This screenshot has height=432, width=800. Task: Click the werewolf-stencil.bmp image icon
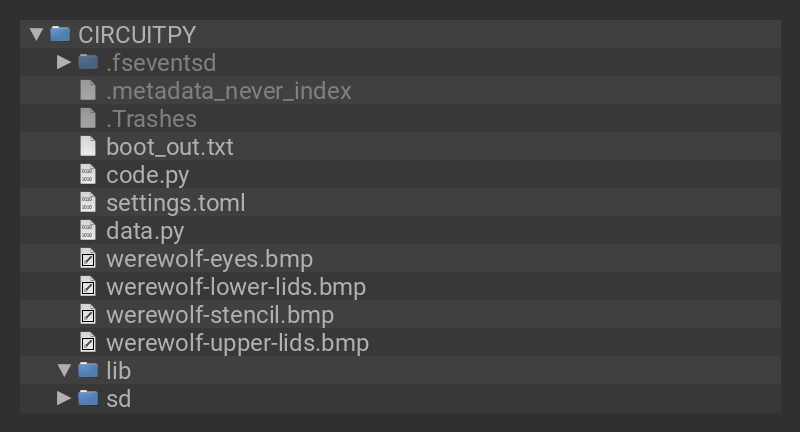pos(88,315)
